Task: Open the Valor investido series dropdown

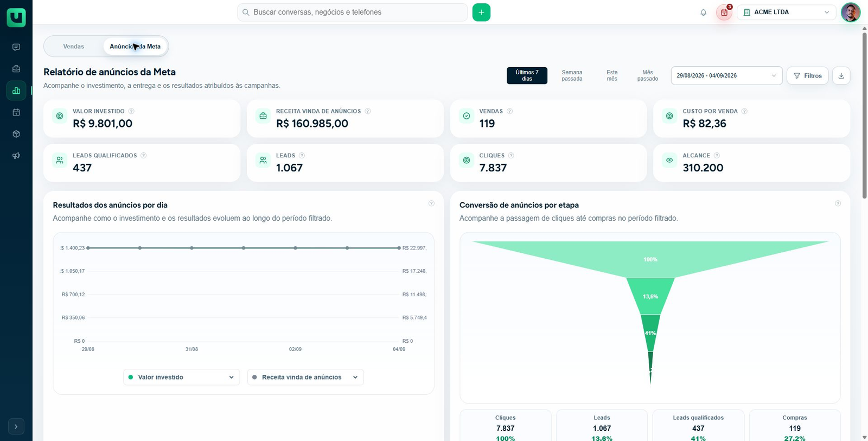Action: coord(182,377)
